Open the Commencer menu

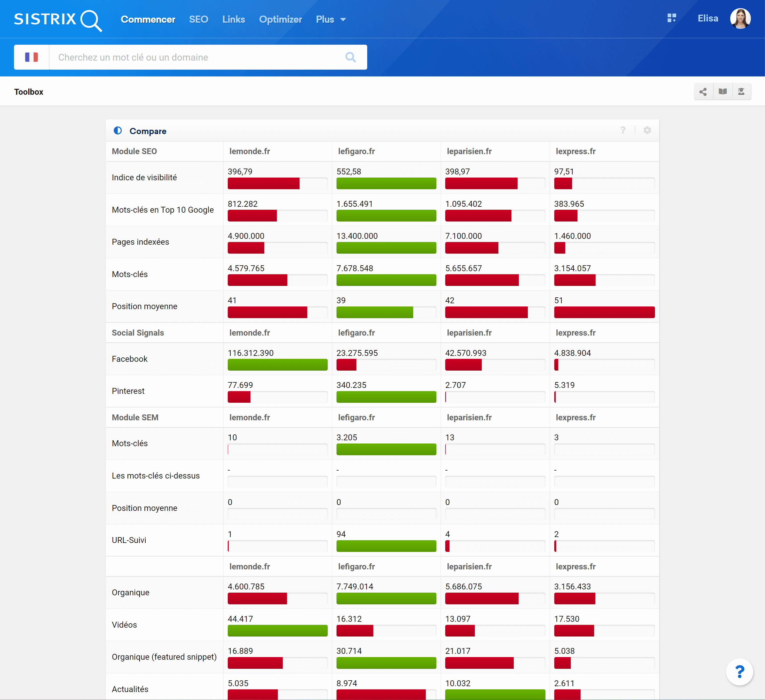click(x=148, y=19)
